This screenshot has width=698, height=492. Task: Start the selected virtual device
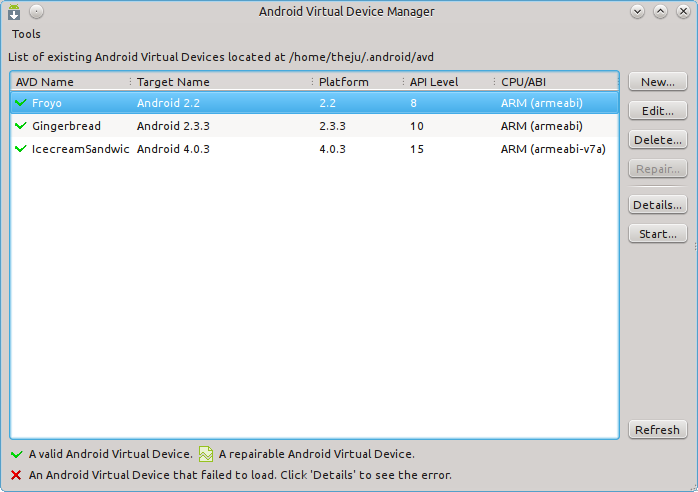[658, 234]
